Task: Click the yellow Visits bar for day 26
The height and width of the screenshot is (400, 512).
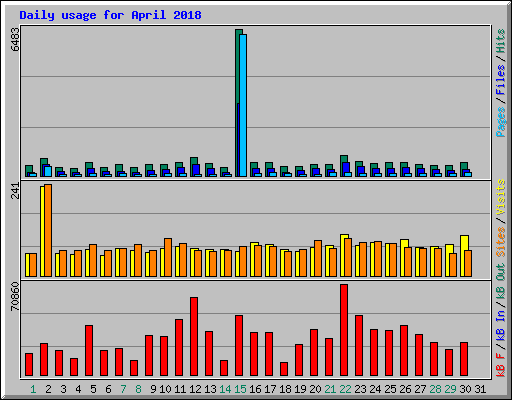Action: tap(403, 258)
